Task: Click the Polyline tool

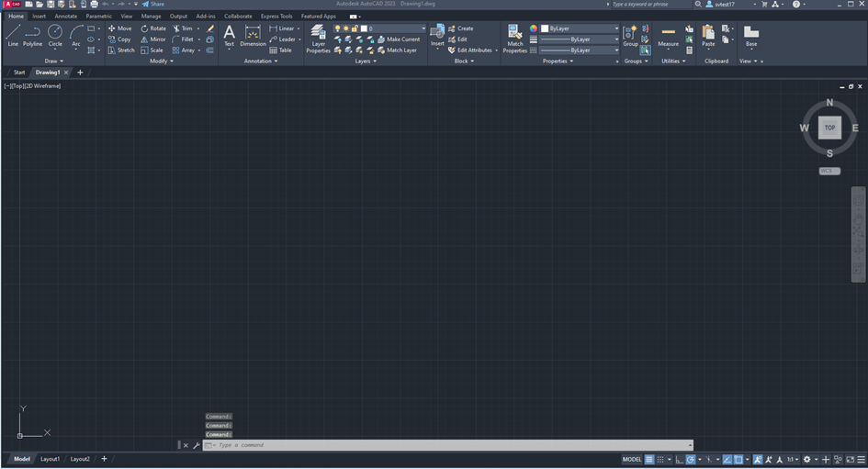Action: tap(32, 36)
